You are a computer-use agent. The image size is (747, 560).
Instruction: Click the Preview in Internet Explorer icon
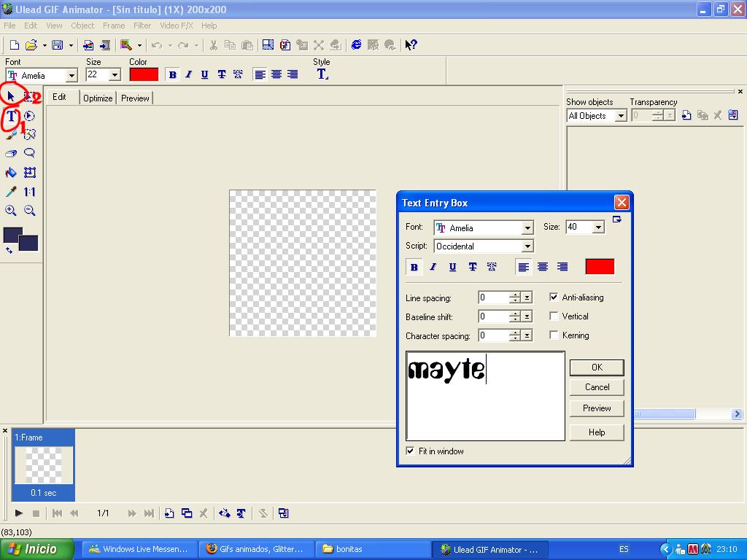tap(356, 44)
